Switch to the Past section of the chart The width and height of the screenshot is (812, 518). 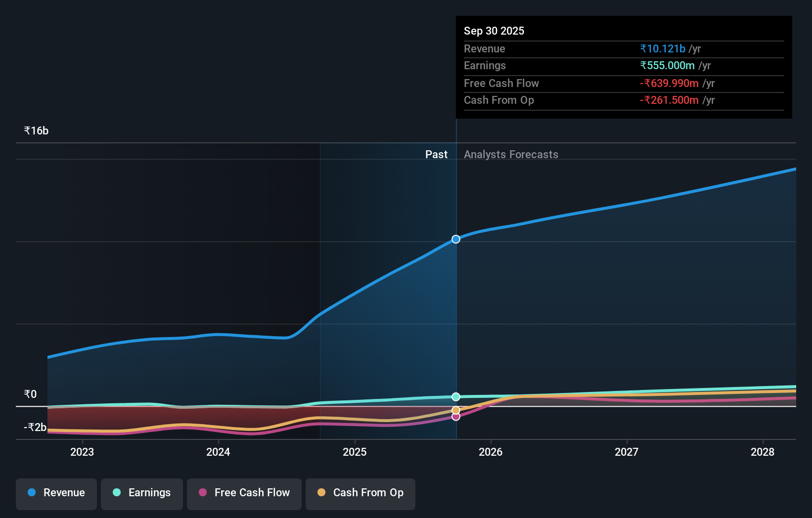click(x=436, y=154)
